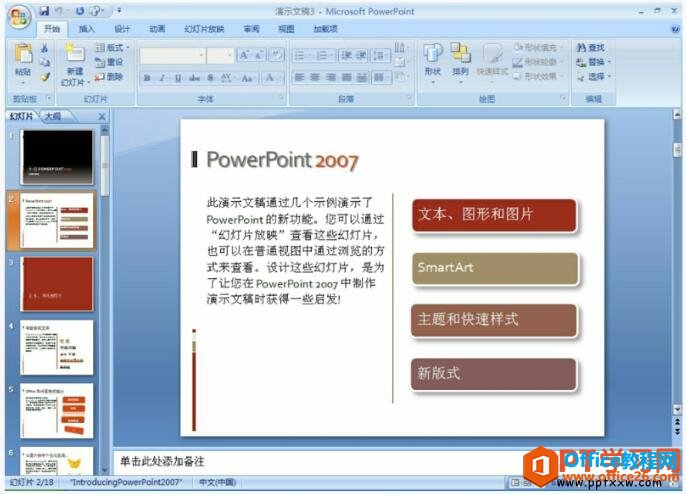Switch to the Outline (大纲) pane tab
The height and width of the screenshot is (494, 686).
coord(53,116)
